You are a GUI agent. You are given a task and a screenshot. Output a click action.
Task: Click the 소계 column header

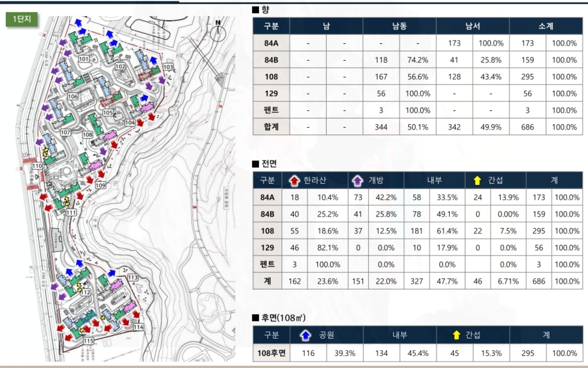pyautogui.click(x=546, y=26)
